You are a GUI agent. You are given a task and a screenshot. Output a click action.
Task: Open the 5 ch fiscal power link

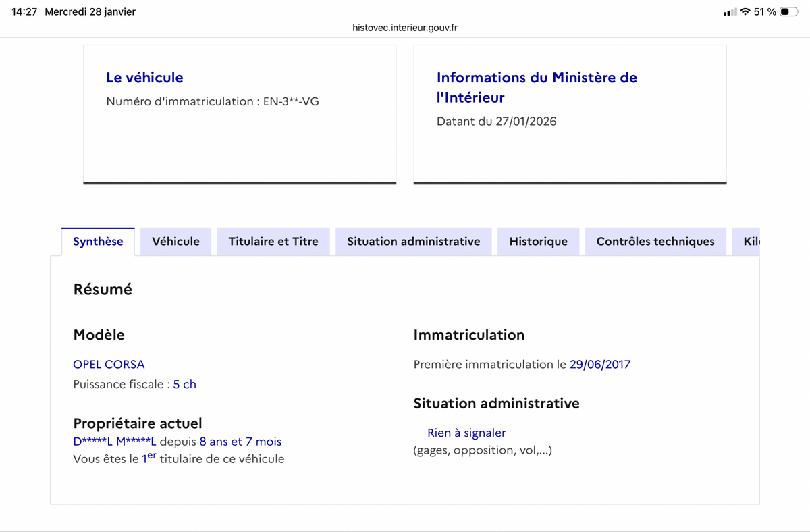[185, 383]
